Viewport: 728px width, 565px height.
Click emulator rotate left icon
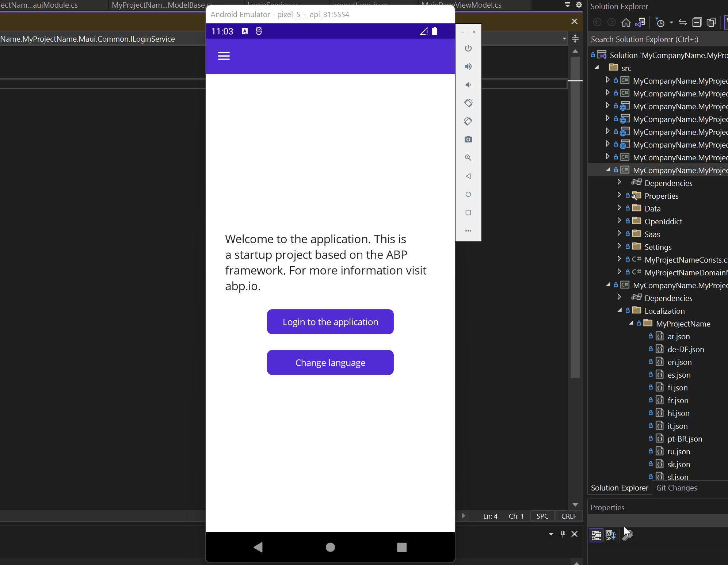pos(468,103)
